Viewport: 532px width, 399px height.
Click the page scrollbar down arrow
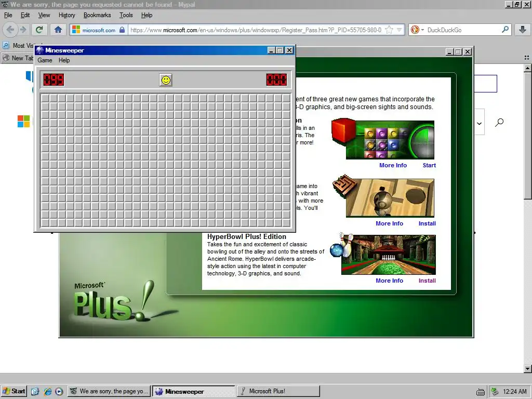527,368
